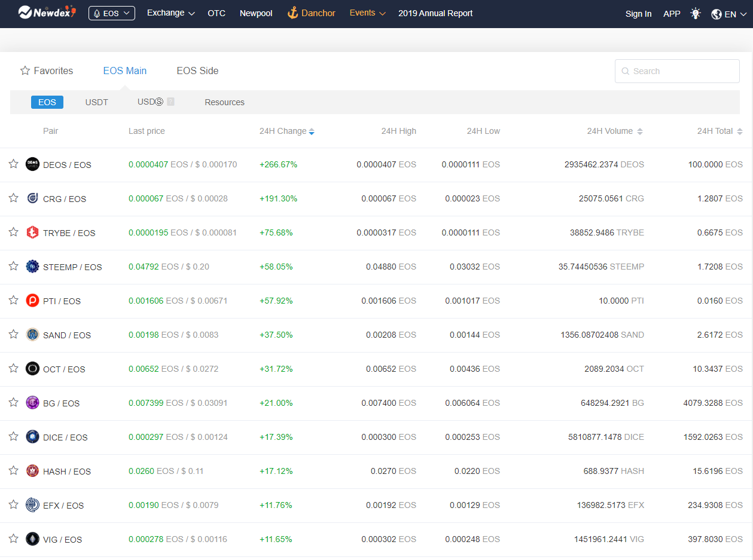Star the EFX / EOS pair
This screenshot has height=560, width=753.
13,504
